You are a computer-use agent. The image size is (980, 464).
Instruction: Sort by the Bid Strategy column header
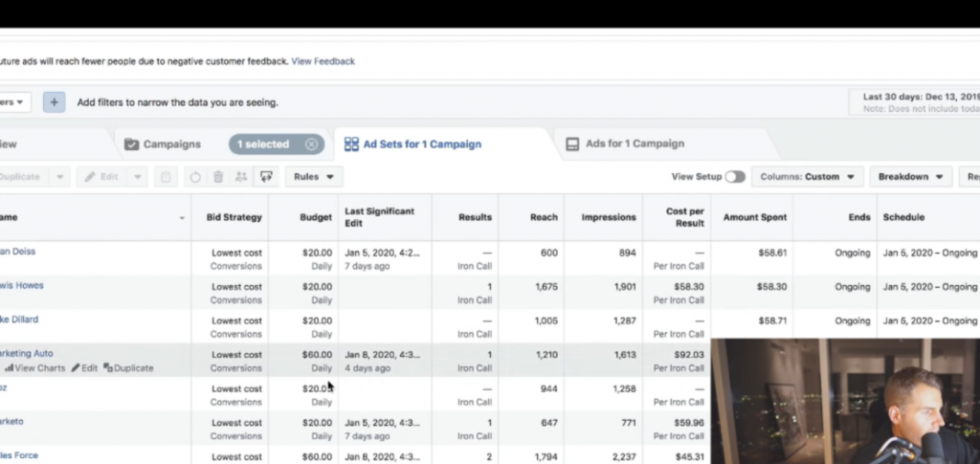click(x=234, y=217)
